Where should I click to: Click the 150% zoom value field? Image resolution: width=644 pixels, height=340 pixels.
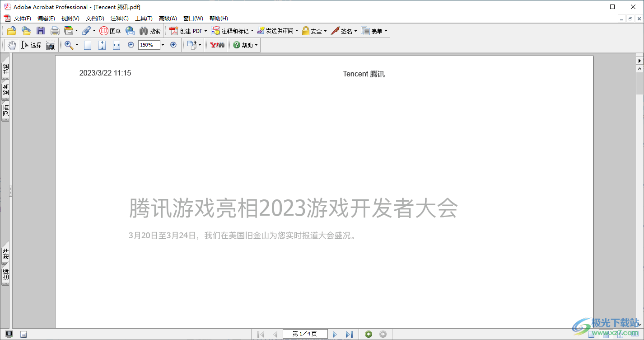[x=149, y=45]
